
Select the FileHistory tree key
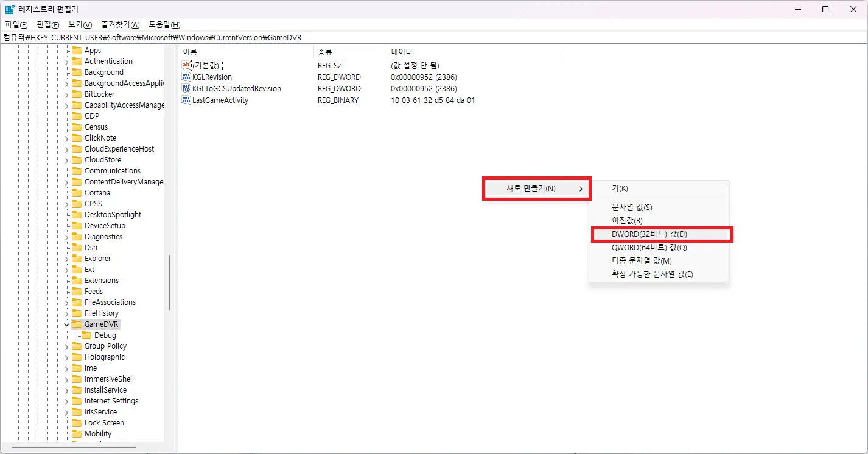point(102,313)
